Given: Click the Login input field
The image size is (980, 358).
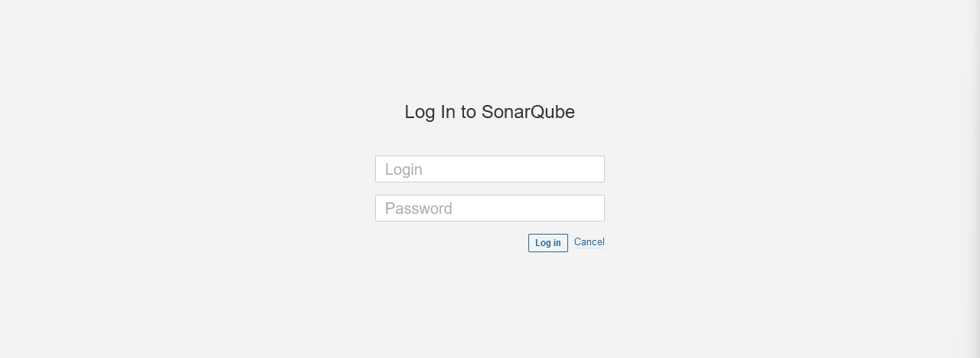Looking at the screenshot, I should pos(490,169).
